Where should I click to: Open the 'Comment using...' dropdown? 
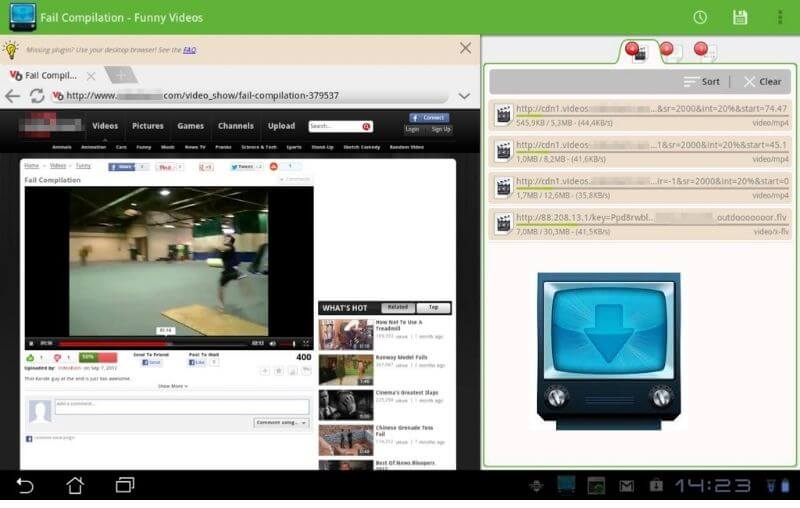click(281, 423)
